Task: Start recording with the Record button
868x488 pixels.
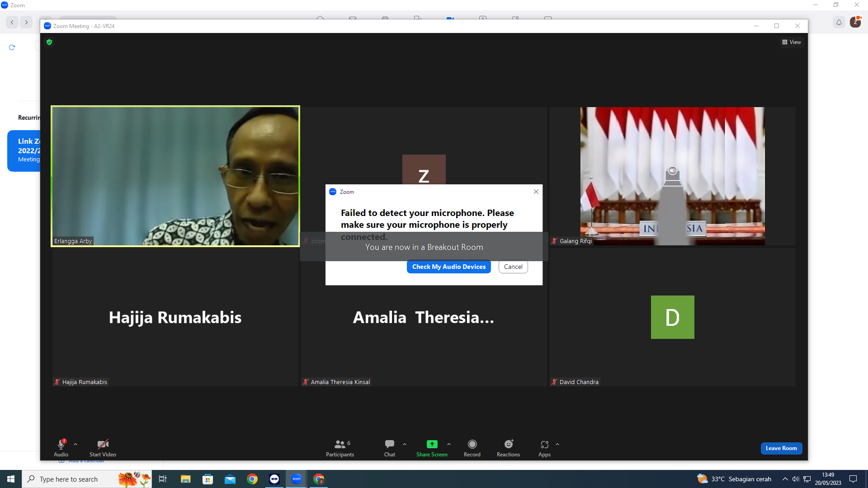Action: click(472, 448)
